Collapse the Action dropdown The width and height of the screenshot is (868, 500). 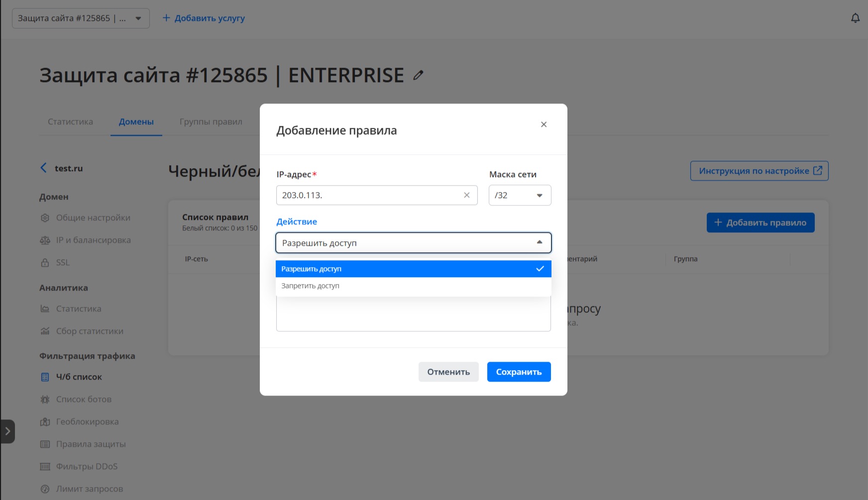pos(539,243)
